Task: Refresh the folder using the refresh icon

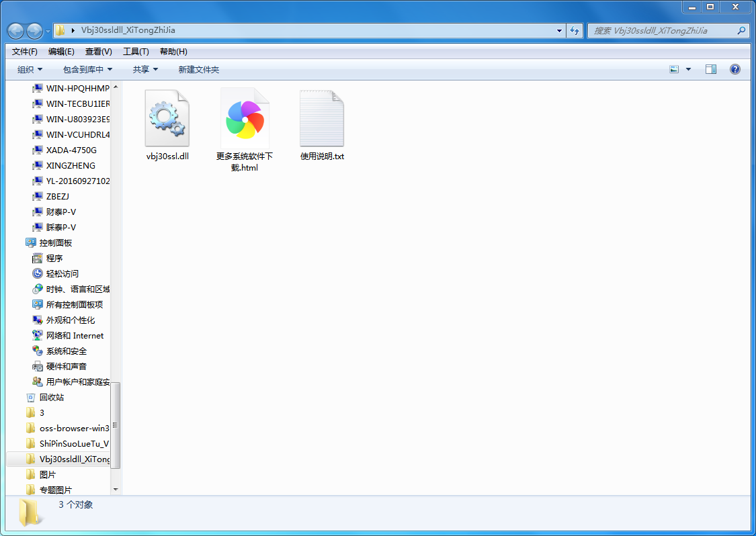Action: point(575,30)
